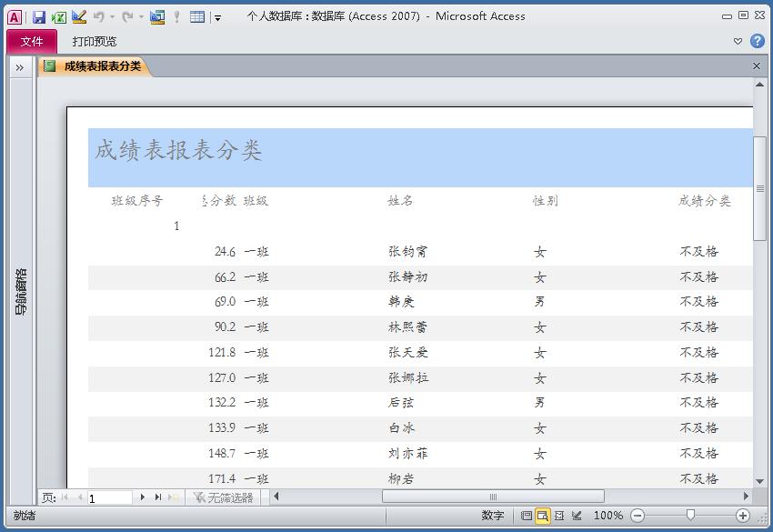This screenshot has width=773, height=532.
Task: Select the 打印预览 ribbon tab
Action: [x=95, y=41]
